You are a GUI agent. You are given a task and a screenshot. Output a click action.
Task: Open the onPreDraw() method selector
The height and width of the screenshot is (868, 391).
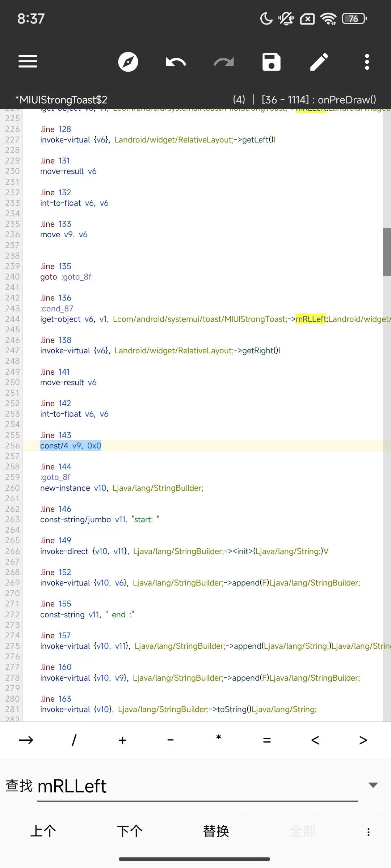click(x=319, y=100)
